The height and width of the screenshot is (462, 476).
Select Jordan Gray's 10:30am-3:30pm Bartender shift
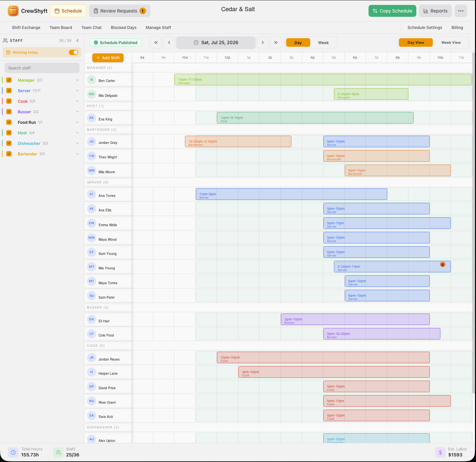click(x=238, y=142)
